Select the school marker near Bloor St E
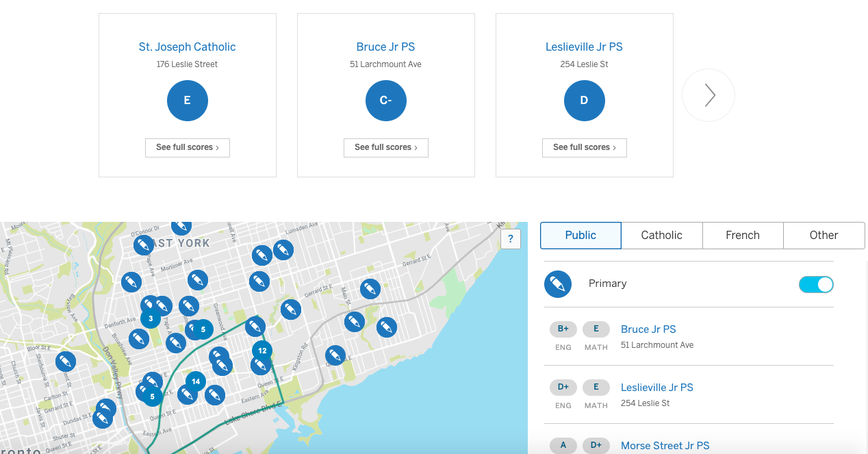This screenshot has width=868, height=454. click(x=66, y=362)
